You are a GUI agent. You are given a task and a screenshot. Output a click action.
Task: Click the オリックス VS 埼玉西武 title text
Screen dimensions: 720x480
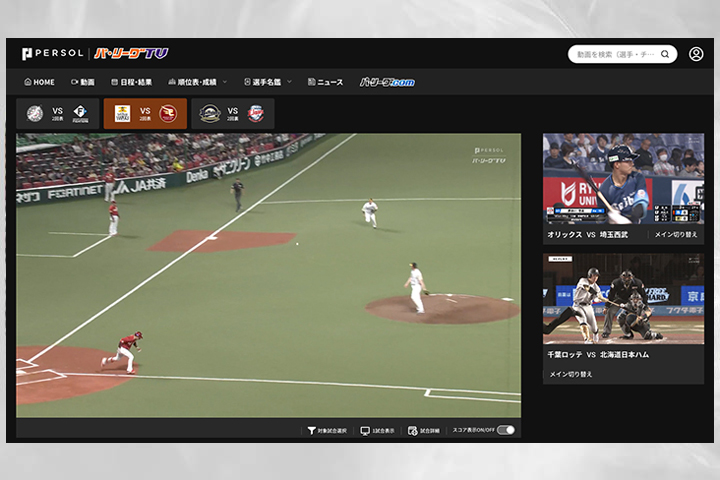coord(587,234)
